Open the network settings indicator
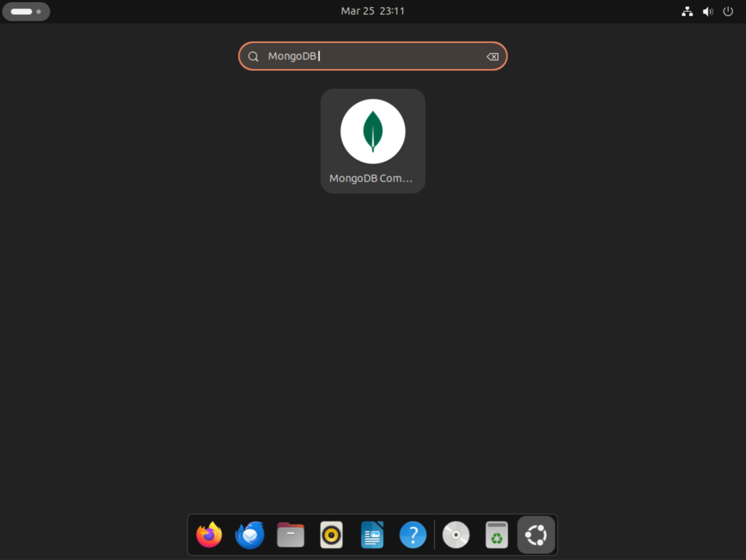Viewport: 746px width, 560px height. (x=687, y=11)
